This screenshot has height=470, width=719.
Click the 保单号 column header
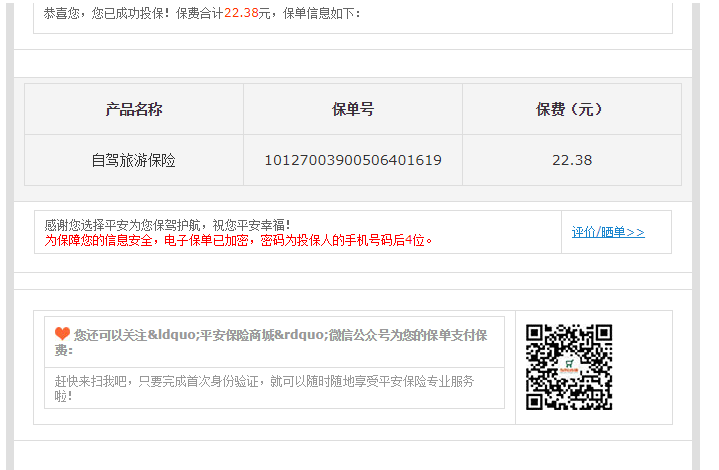pos(353,109)
